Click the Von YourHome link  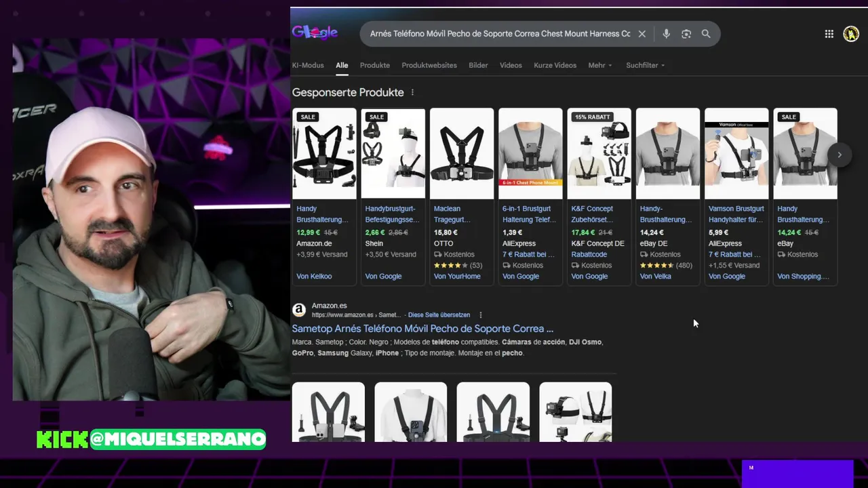tap(457, 276)
